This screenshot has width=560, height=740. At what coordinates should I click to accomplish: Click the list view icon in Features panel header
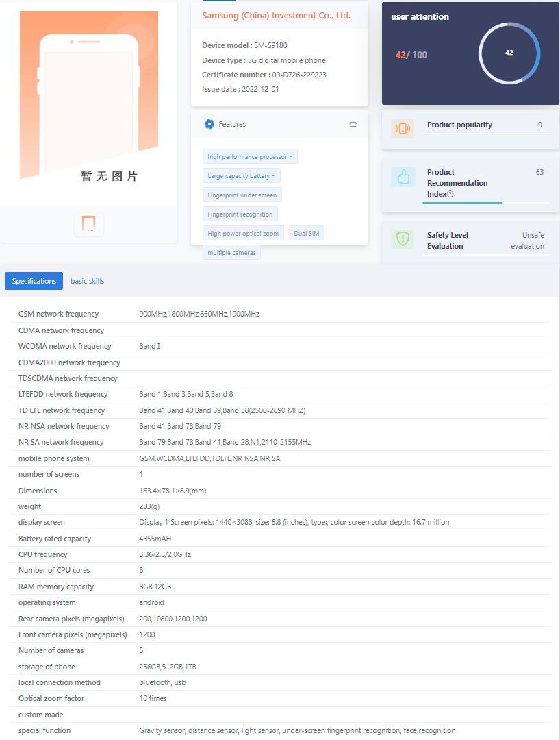tap(353, 124)
